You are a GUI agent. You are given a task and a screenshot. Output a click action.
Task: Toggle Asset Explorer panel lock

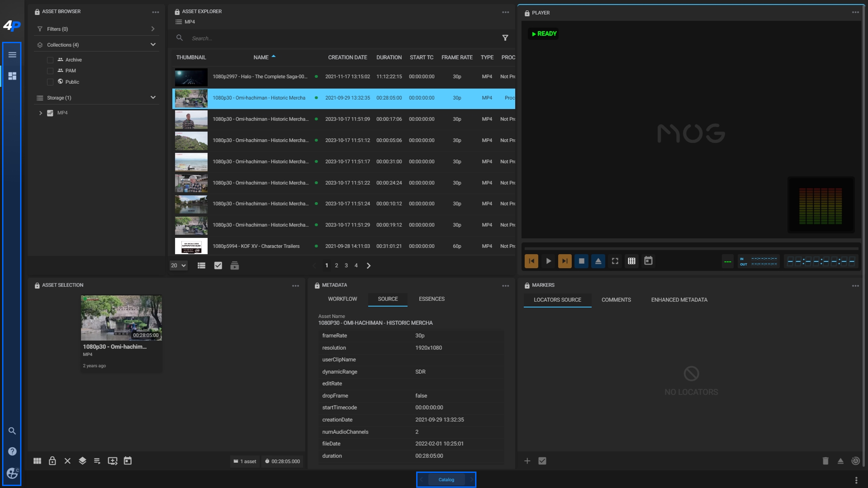click(x=177, y=12)
